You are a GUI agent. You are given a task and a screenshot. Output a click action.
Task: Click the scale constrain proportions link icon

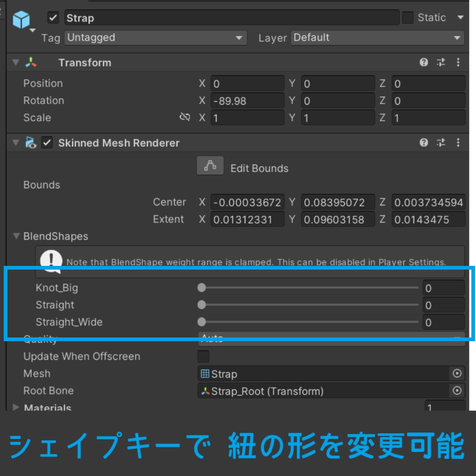coord(185,118)
